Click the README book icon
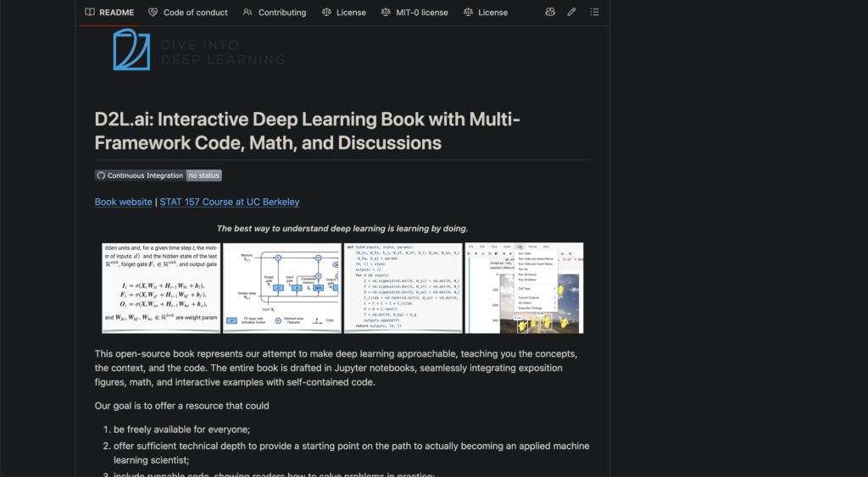 [90, 12]
